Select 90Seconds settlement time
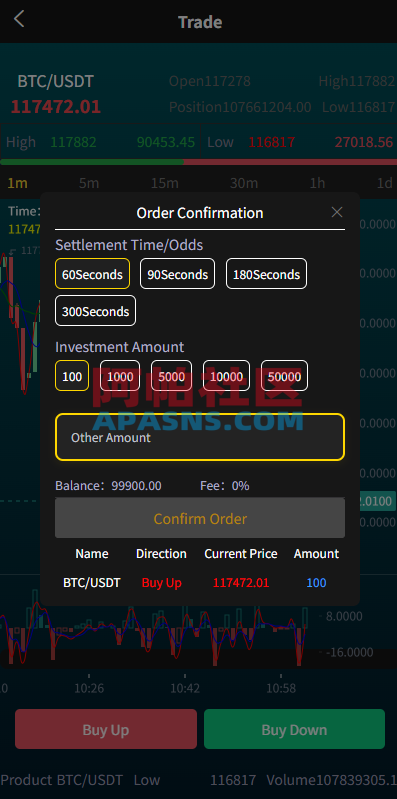 177,274
